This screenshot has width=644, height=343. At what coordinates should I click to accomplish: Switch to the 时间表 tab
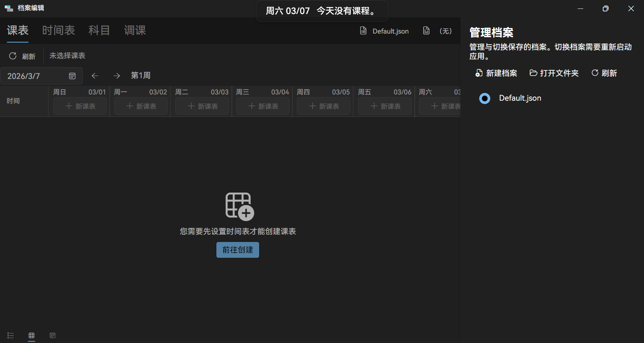pyautogui.click(x=59, y=30)
